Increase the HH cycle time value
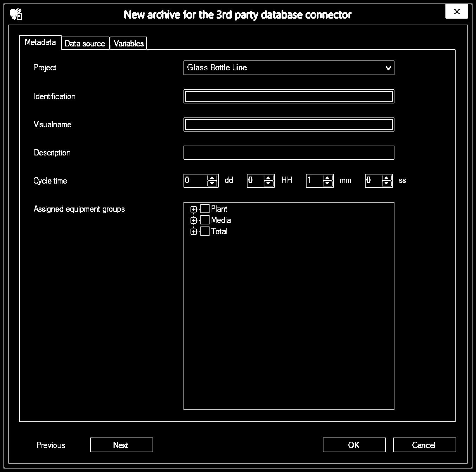This screenshot has width=476, height=472. 269,178
